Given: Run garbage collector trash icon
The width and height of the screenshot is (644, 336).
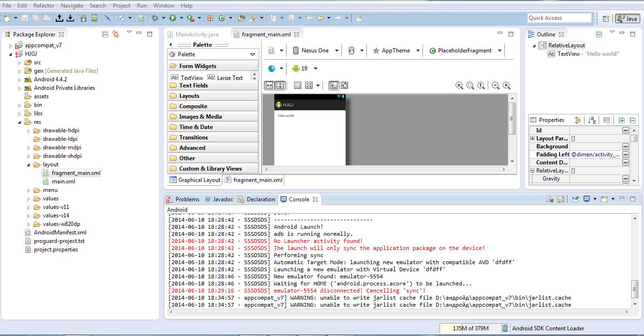Looking at the screenshot, I should click(505, 328).
